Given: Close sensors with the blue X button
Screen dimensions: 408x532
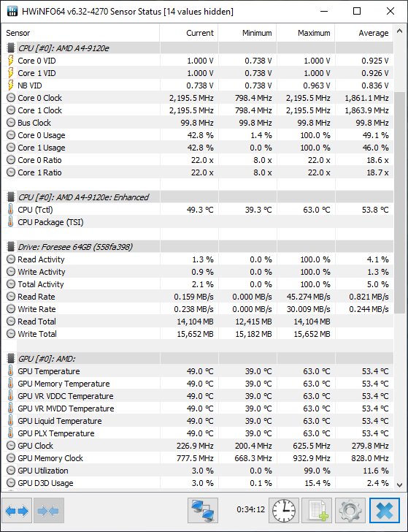Looking at the screenshot, I should tap(385, 511).
